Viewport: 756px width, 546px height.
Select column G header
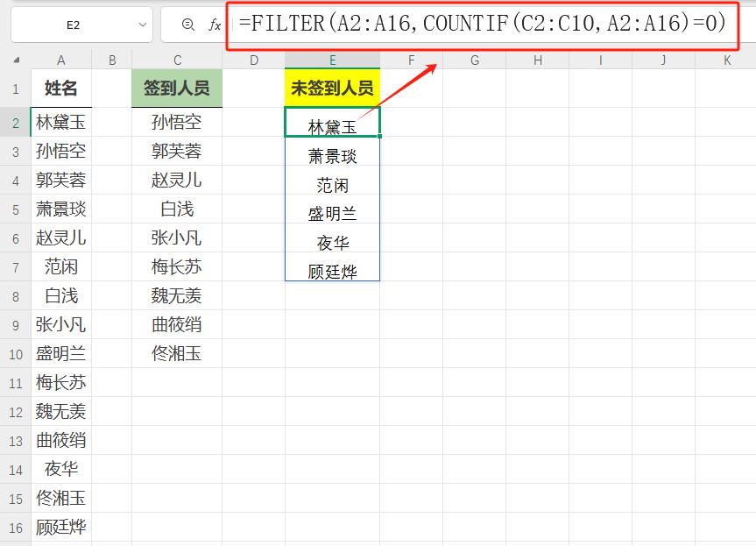[x=475, y=60]
